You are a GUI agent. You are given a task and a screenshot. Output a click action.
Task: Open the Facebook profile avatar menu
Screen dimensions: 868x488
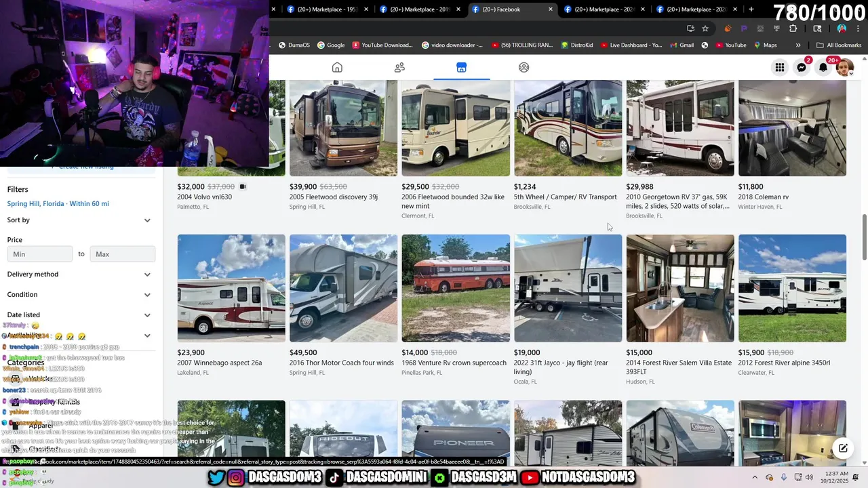coord(845,67)
